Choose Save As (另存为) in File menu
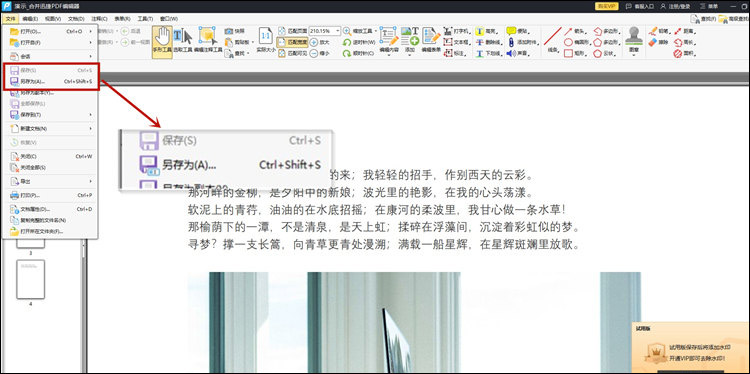This screenshot has width=750, height=374. [50, 81]
